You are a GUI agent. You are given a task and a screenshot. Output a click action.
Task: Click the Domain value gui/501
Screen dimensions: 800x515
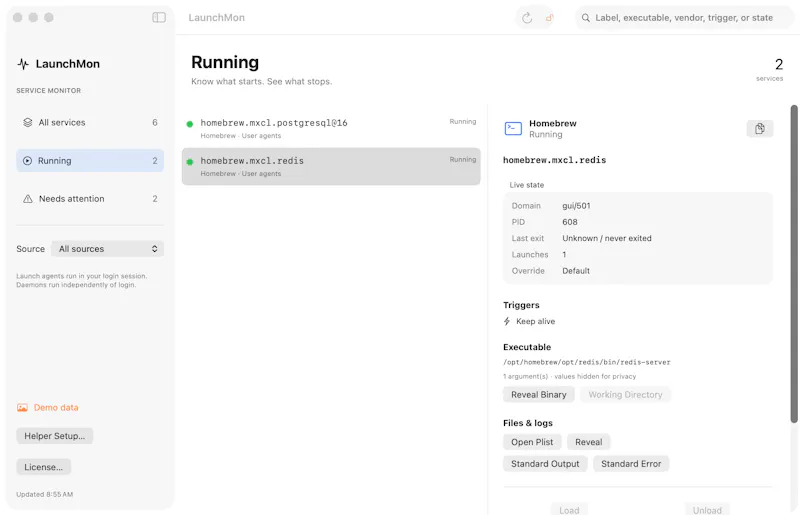click(x=577, y=206)
